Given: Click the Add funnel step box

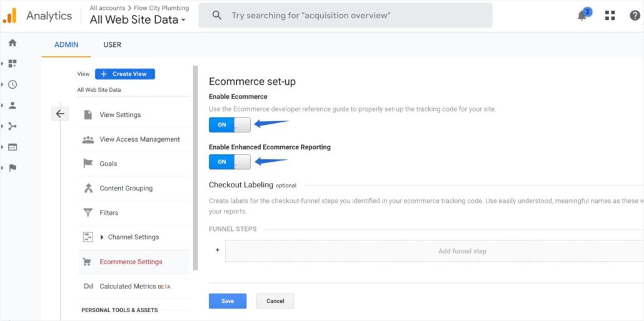Looking at the screenshot, I should coord(435,251).
